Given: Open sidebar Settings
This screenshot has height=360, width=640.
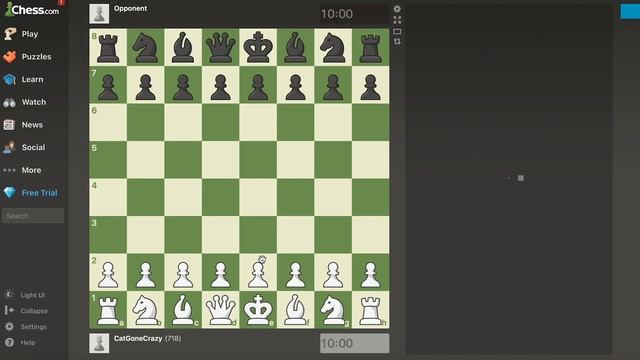Looking at the screenshot, I should 33,327.
